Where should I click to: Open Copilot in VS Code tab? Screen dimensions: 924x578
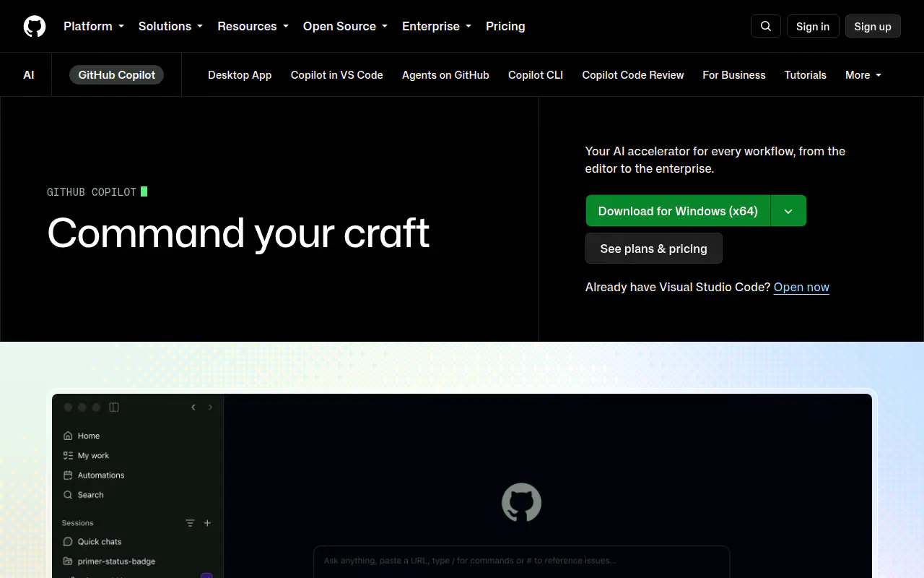click(x=337, y=75)
